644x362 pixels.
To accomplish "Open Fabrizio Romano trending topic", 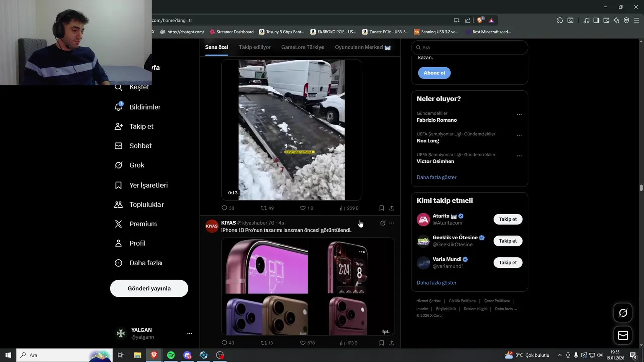I will click(x=437, y=120).
